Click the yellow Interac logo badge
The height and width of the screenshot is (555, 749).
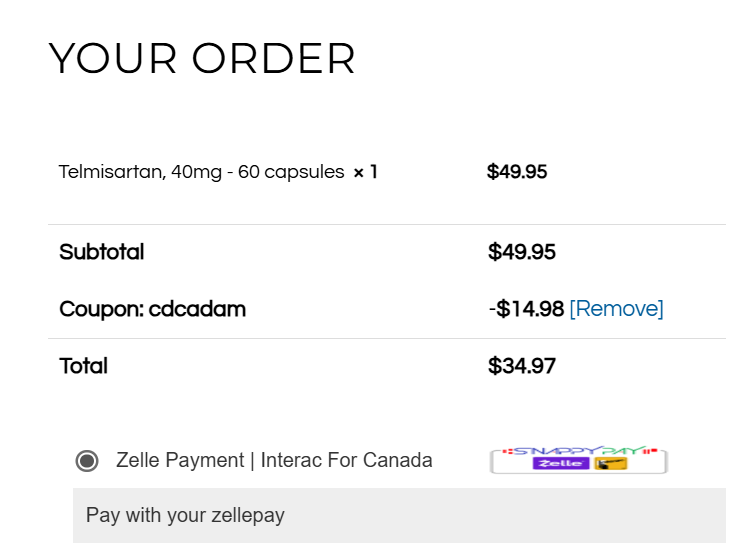pos(610,465)
